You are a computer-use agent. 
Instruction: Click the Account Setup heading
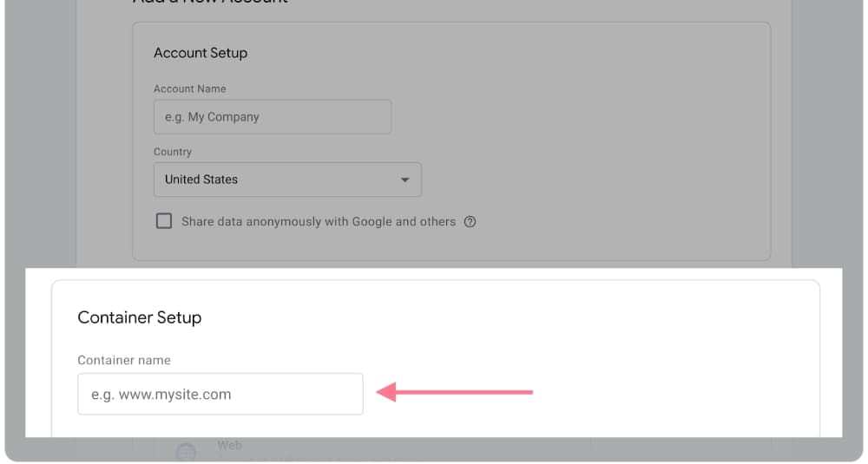click(x=201, y=53)
